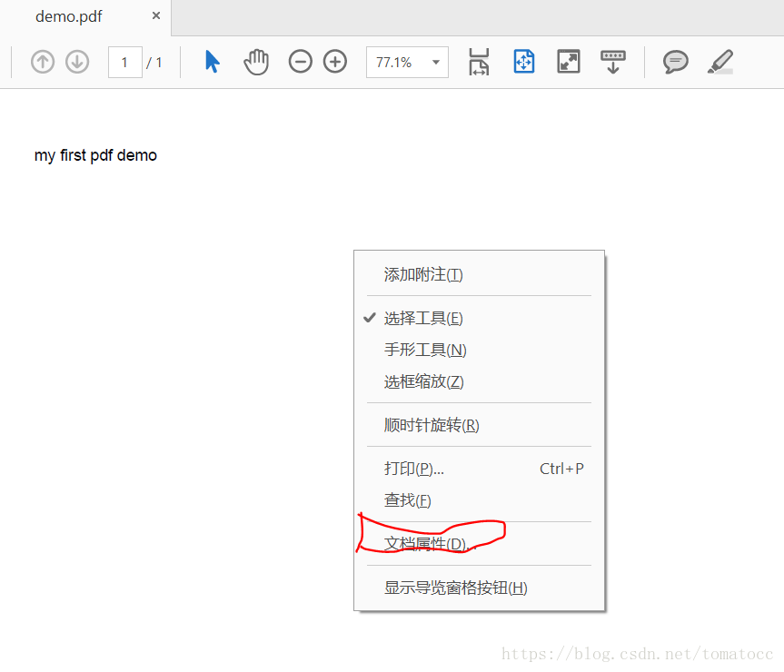Choose 添加附注(T) from context menu
The height and width of the screenshot is (672, 784).
pos(479,274)
